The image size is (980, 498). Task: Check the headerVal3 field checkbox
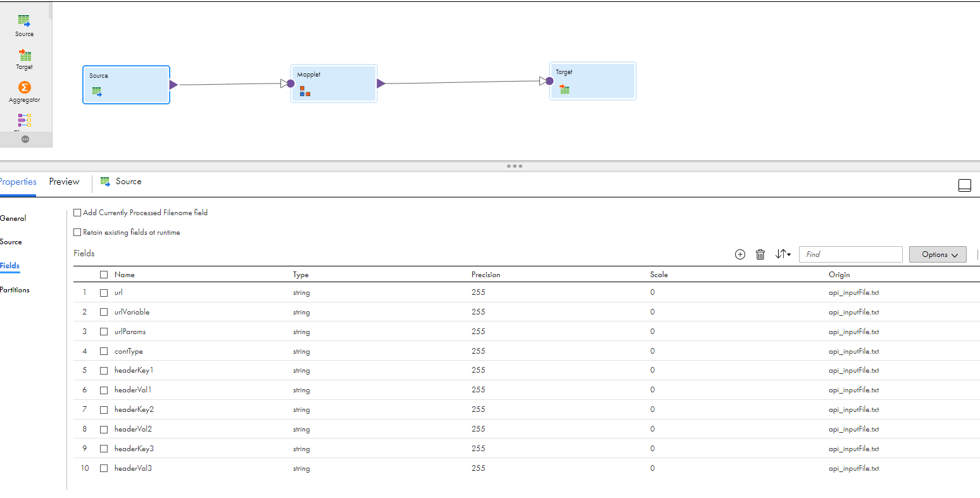pyautogui.click(x=104, y=468)
